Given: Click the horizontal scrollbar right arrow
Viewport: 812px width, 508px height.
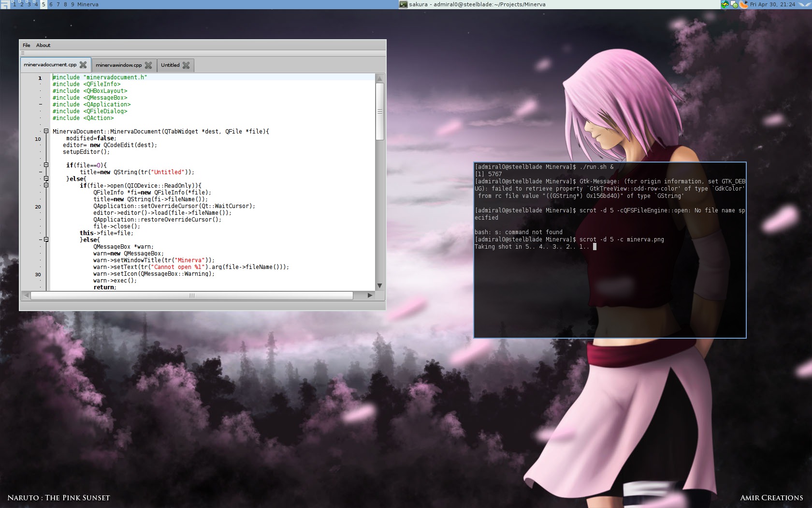Looking at the screenshot, I should [370, 295].
